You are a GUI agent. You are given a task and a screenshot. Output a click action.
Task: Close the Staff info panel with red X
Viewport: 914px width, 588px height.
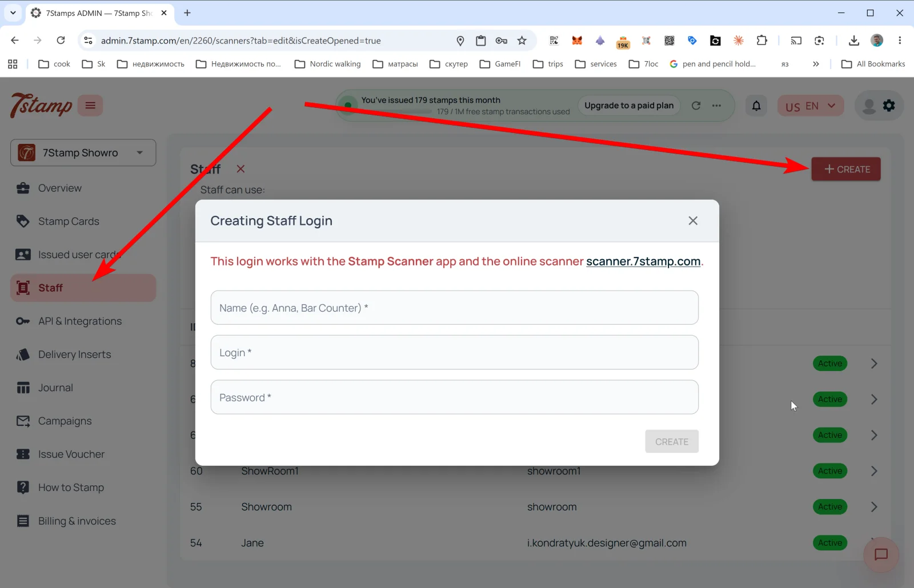pos(240,169)
